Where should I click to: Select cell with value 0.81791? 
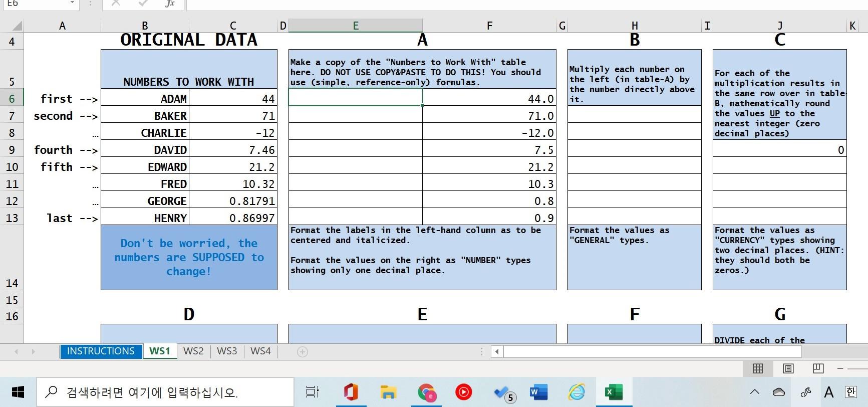coord(233,201)
